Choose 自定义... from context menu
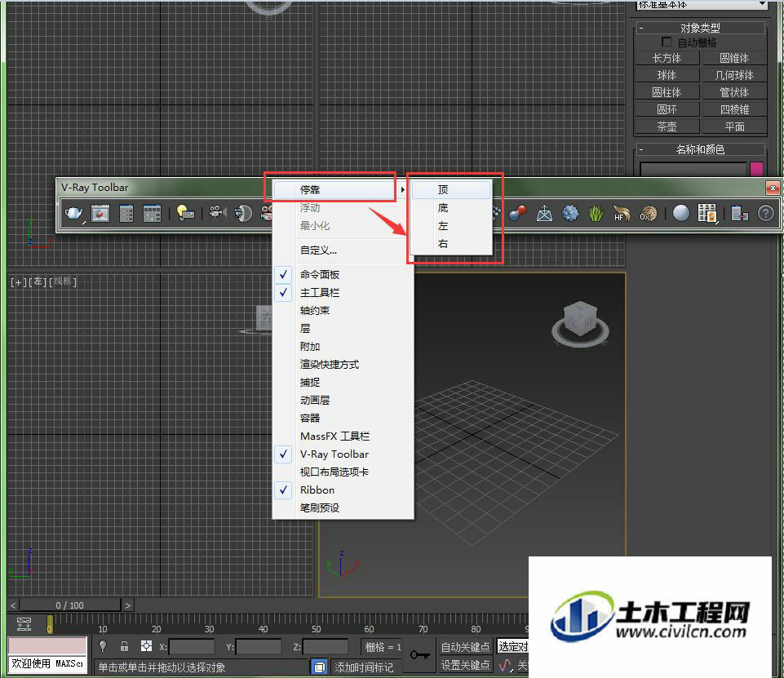784x678 pixels. click(x=343, y=250)
